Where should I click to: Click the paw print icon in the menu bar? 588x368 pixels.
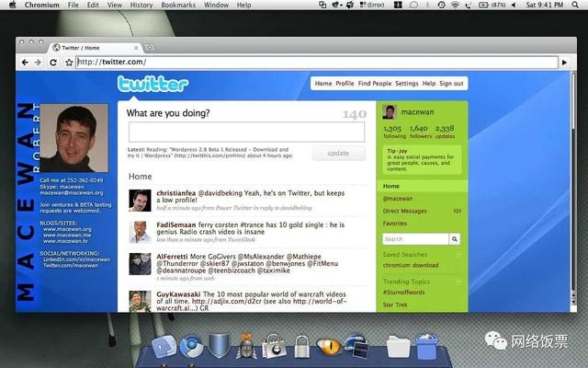point(349,5)
